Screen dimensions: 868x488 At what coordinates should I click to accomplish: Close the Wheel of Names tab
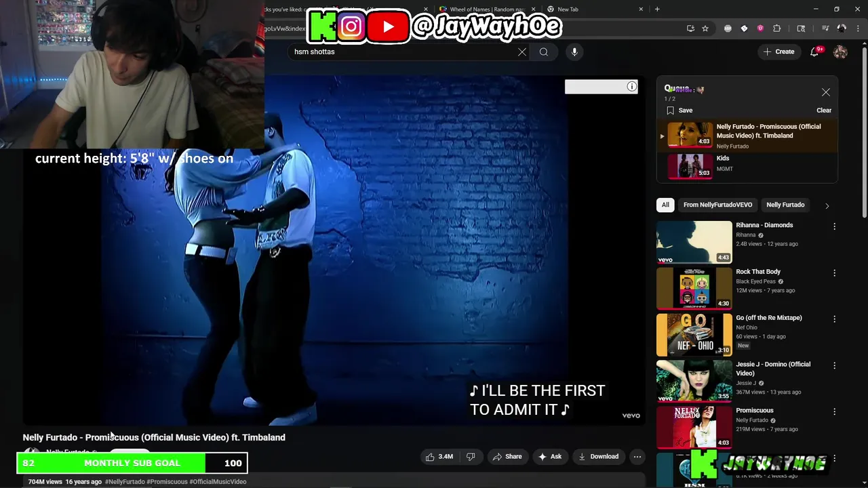(x=534, y=9)
